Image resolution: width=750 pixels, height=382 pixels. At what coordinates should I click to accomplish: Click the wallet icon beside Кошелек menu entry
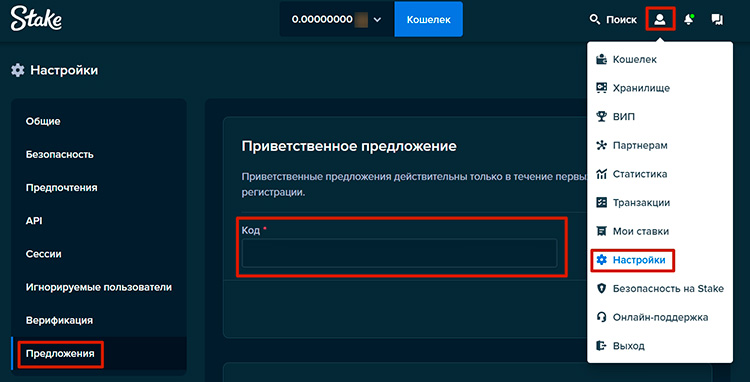click(601, 60)
